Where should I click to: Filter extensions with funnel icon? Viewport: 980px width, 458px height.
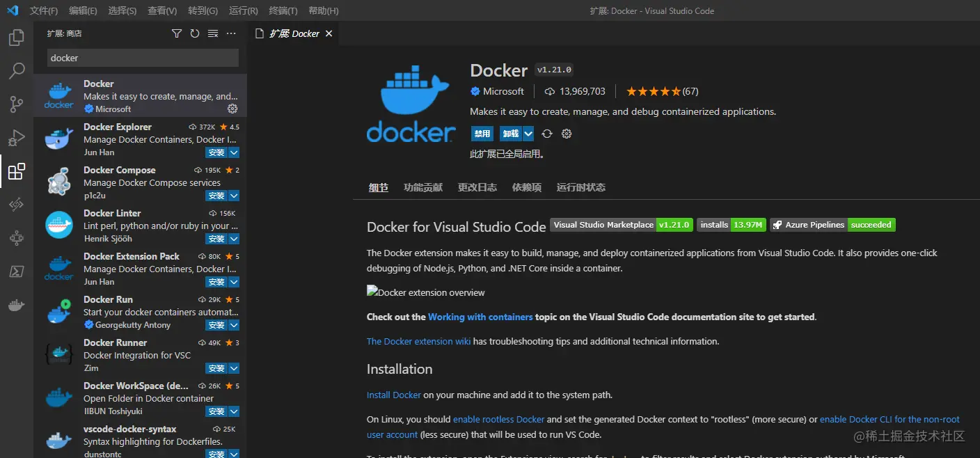(x=177, y=33)
